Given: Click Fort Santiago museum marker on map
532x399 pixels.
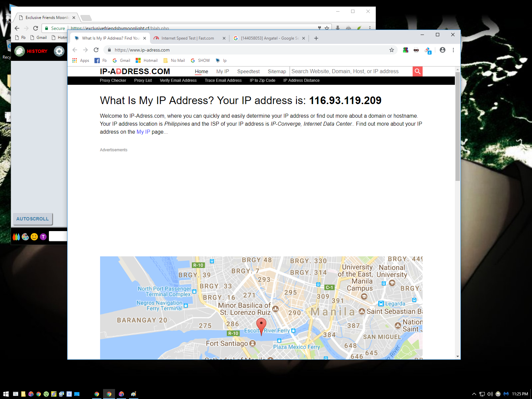Looking at the screenshot, I should [x=253, y=343].
